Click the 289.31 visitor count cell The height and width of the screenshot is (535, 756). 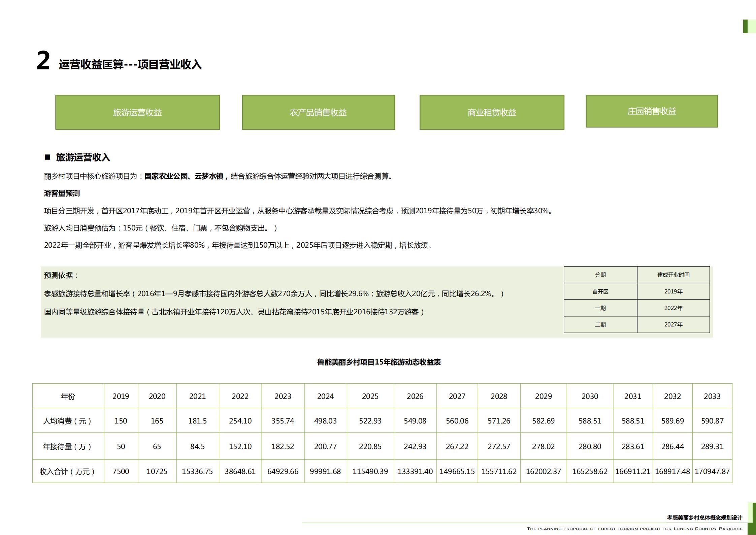coord(712,446)
